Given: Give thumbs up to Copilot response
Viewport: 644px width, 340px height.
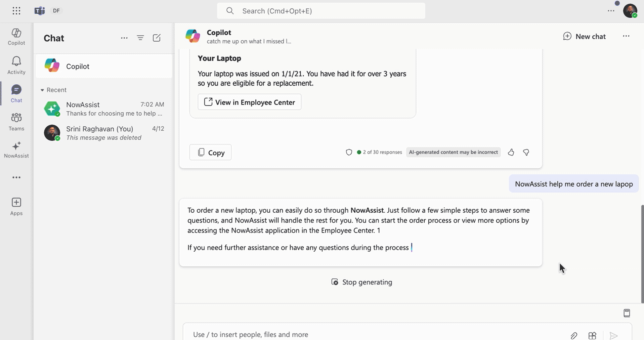Looking at the screenshot, I should pyautogui.click(x=511, y=152).
